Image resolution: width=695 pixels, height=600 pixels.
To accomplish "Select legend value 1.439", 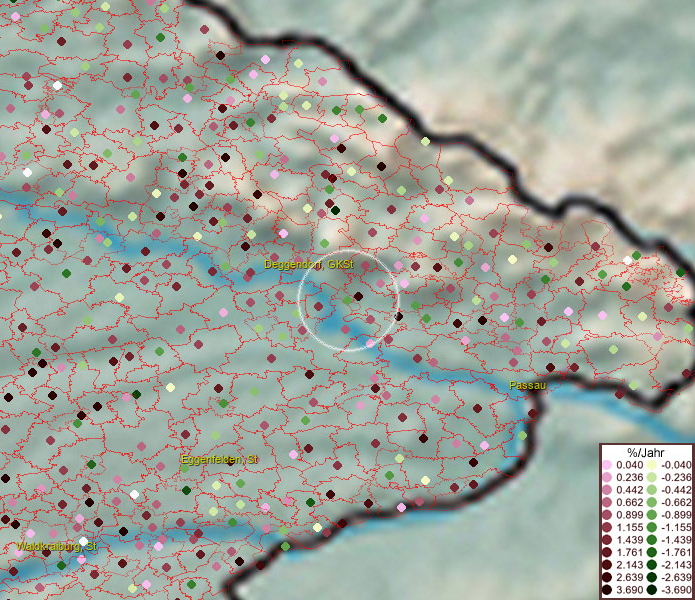I will [629, 540].
